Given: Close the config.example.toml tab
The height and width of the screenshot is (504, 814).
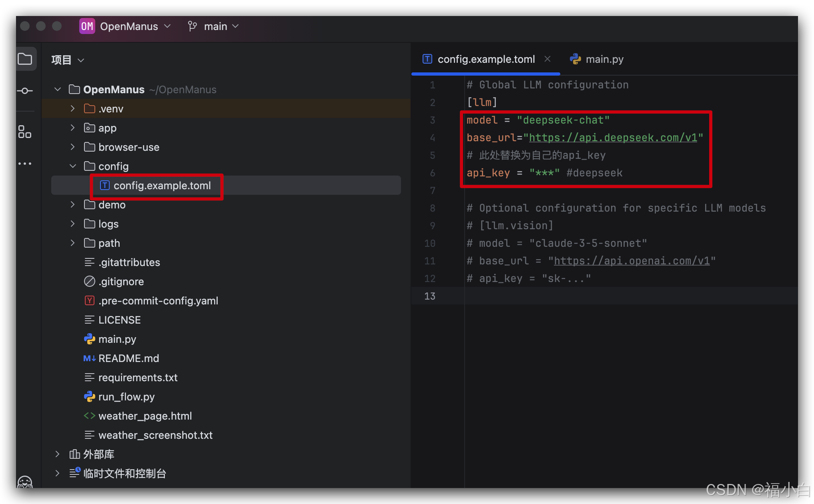Looking at the screenshot, I should coord(547,59).
